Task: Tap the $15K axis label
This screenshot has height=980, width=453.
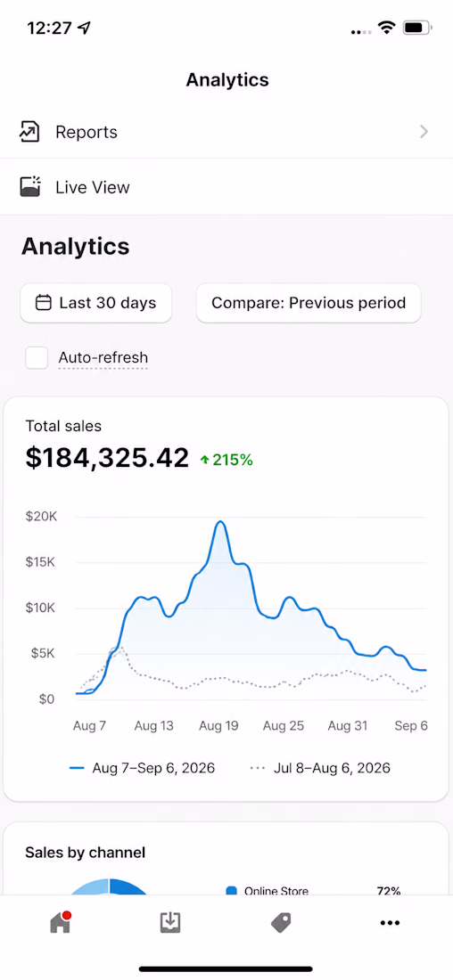Action: pos(41,562)
